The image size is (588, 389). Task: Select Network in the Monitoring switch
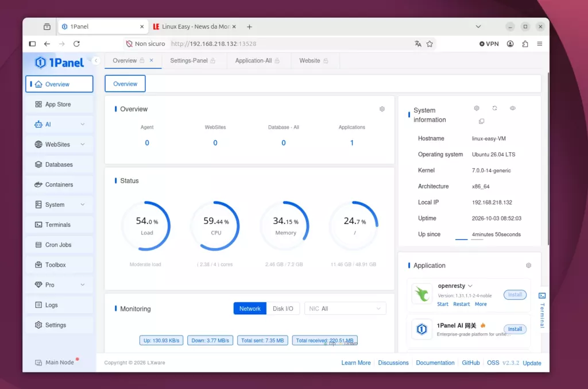coord(250,309)
